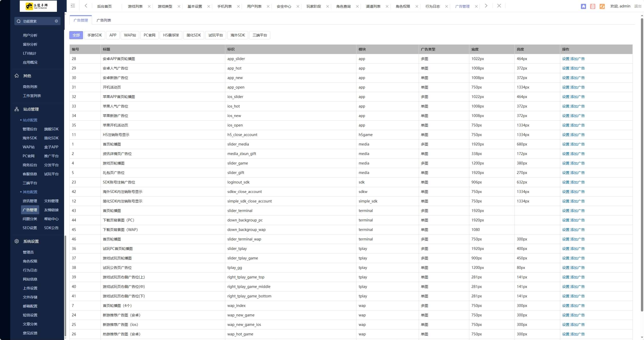Toggle the sidebar collapse menu icon
Image resolution: width=644 pixels, height=340 pixels.
click(73, 6)
